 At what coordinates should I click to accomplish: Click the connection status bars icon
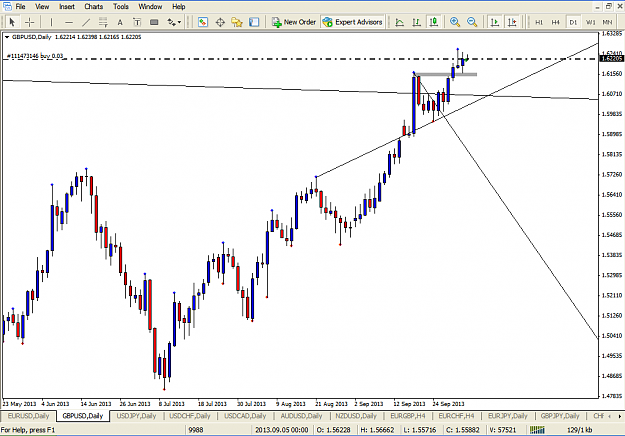tap(537, 430)
